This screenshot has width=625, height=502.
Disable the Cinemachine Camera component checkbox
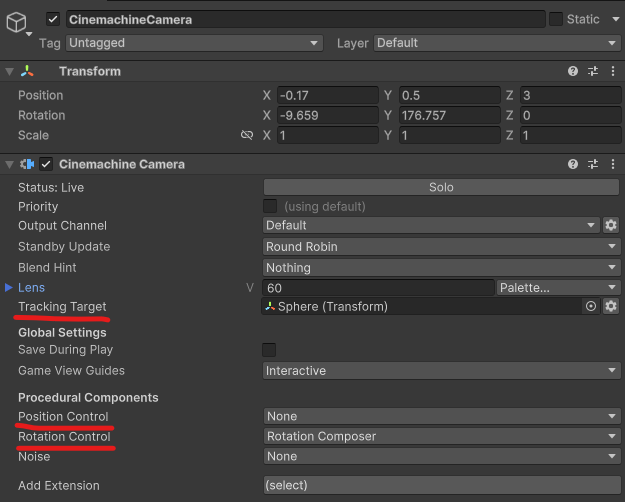(46, 164)
